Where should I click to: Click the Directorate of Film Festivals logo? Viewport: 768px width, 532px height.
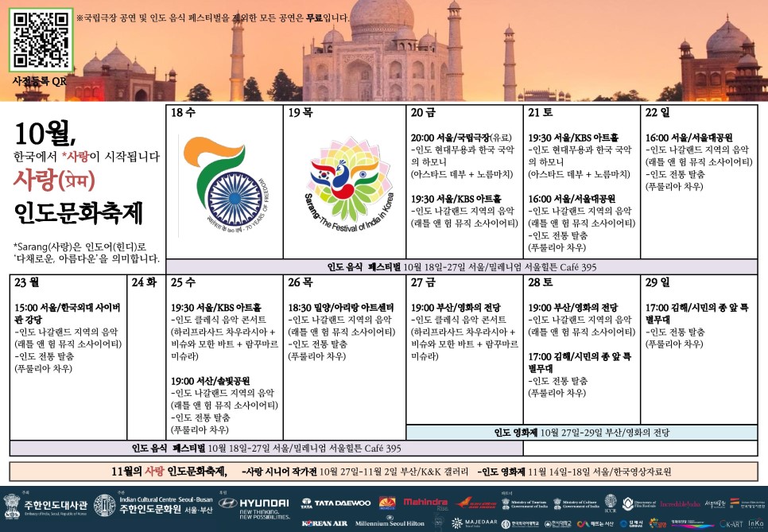639,503
